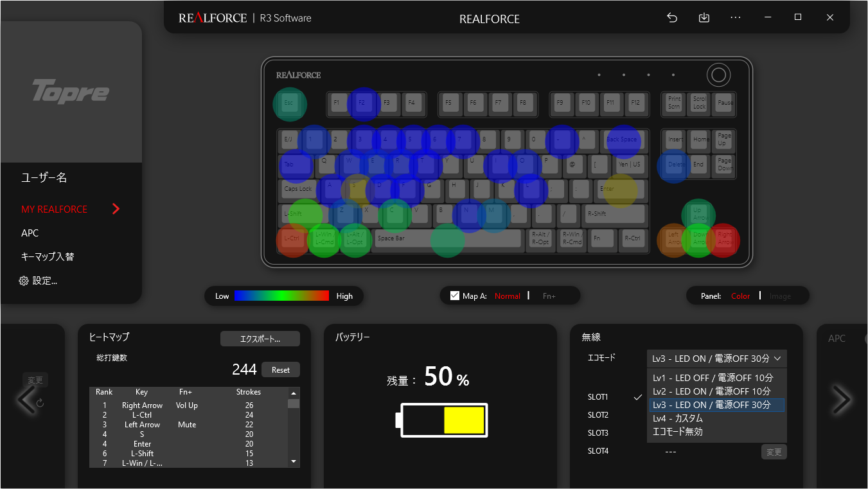Switch map layer to Fn+

click(549, 296)
